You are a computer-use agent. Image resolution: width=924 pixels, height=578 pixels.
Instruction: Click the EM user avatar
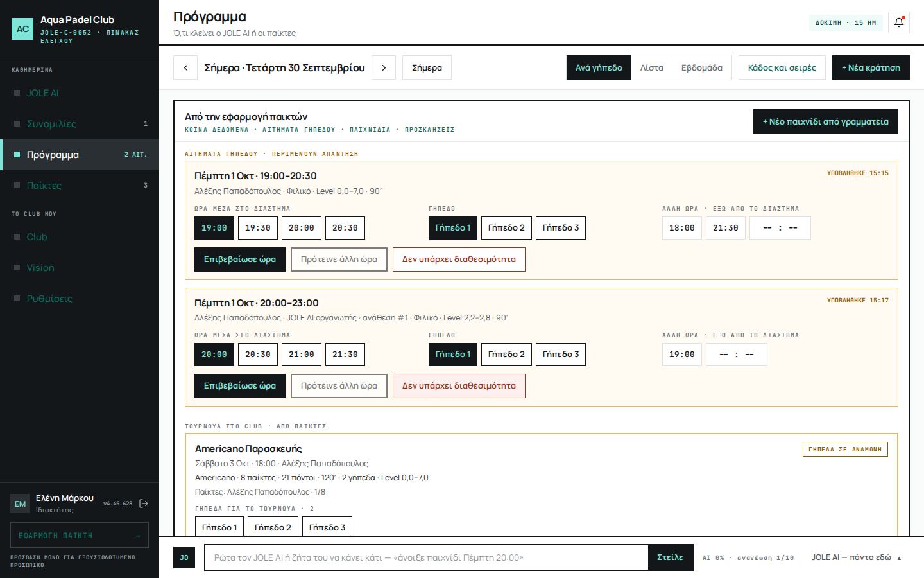21,504
